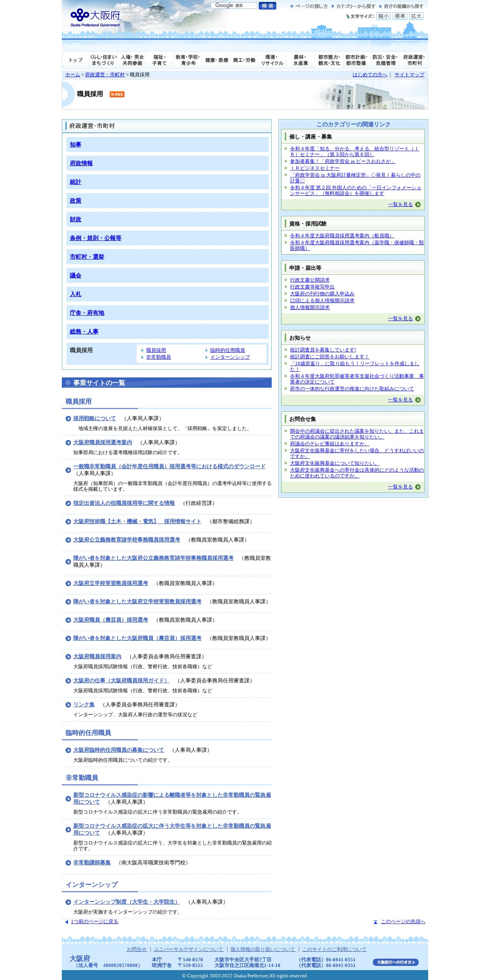Open footer お問合せ link
The image size is (490, 980).
tap(137, 949)
